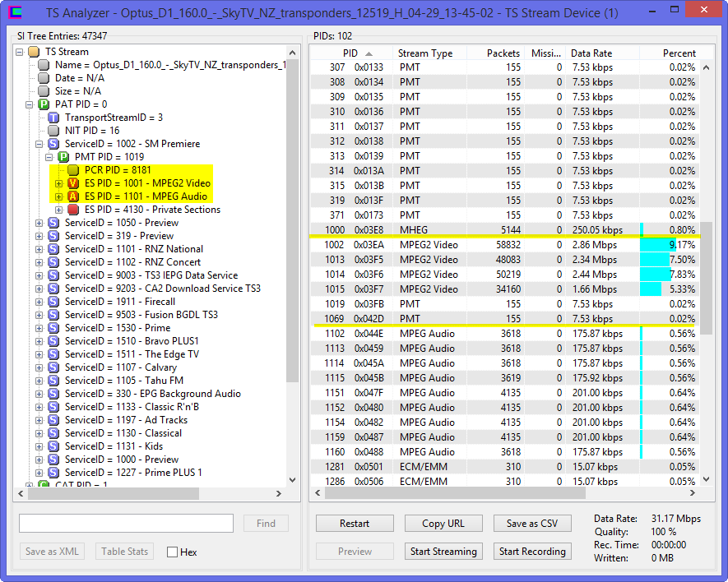Image resolution: width=728 pixels, height=582 pixels.
Task: Click the TS Analyzer title bar app icon
Action: (14, 13)
